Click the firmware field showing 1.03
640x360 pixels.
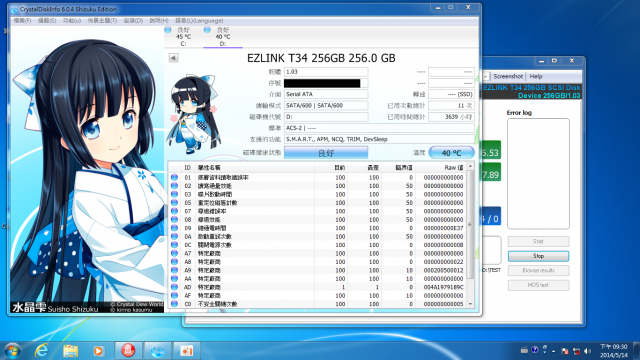tap(326, 72)
